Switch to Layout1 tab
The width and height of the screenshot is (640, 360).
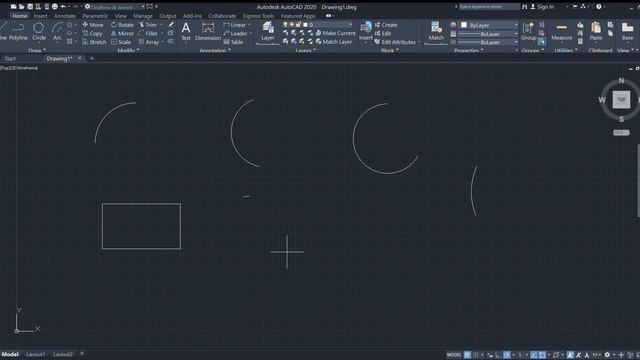click(x=36, y=354)
